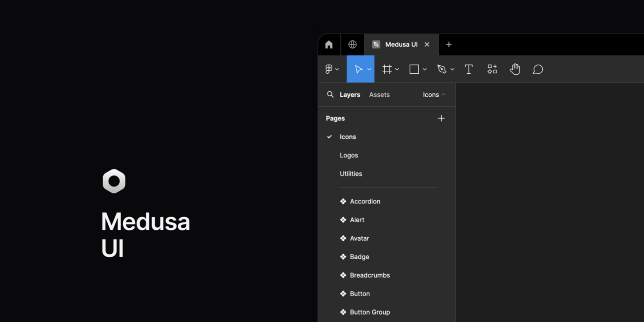Open the Resources components icon
The image size is (644, 322).
coord(492,69)
